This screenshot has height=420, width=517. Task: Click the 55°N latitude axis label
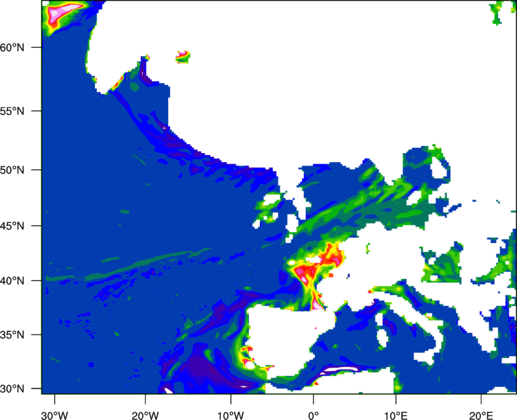pos(12,111)
